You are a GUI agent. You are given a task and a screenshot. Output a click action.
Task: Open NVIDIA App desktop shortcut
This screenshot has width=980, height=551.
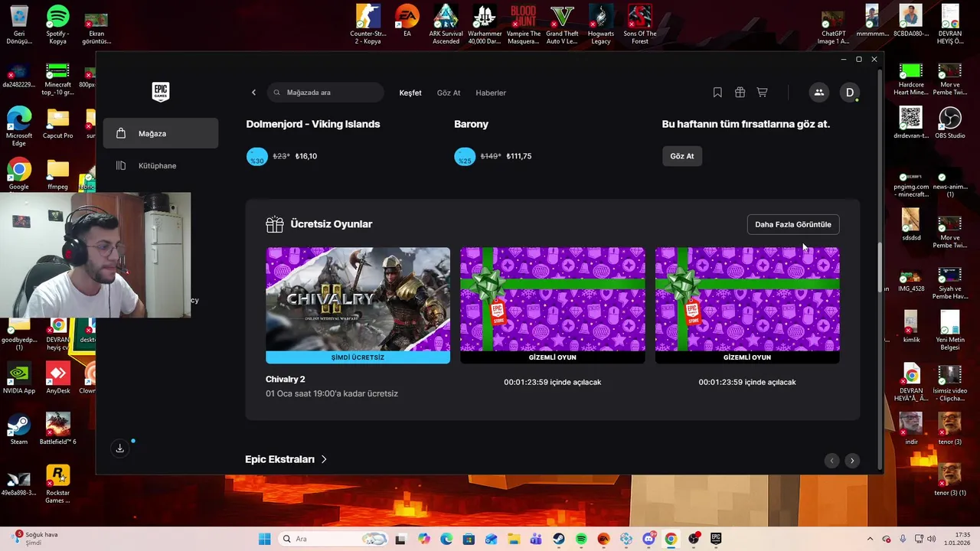[19, 379]
